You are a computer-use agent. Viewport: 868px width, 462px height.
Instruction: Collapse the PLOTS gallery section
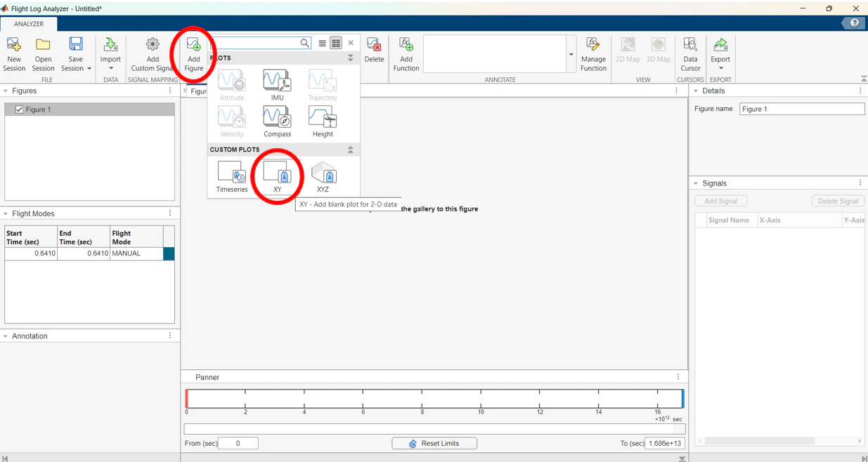[350, 58]
